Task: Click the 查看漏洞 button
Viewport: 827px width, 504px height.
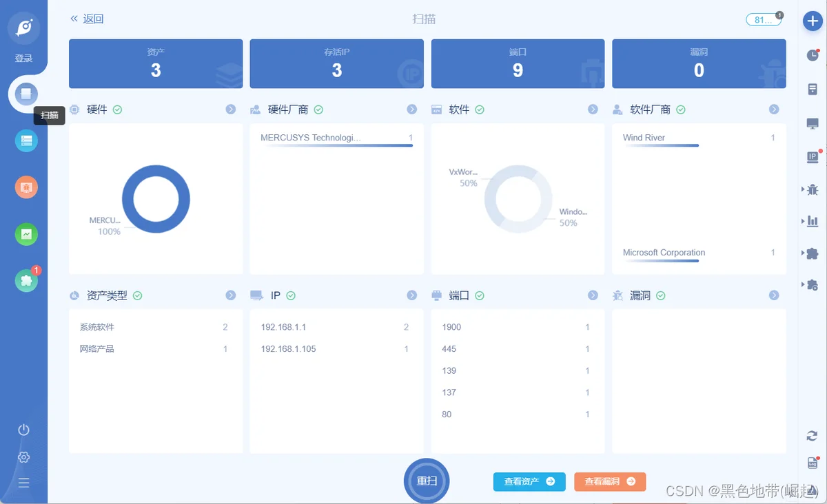Action: click(610, 482)
